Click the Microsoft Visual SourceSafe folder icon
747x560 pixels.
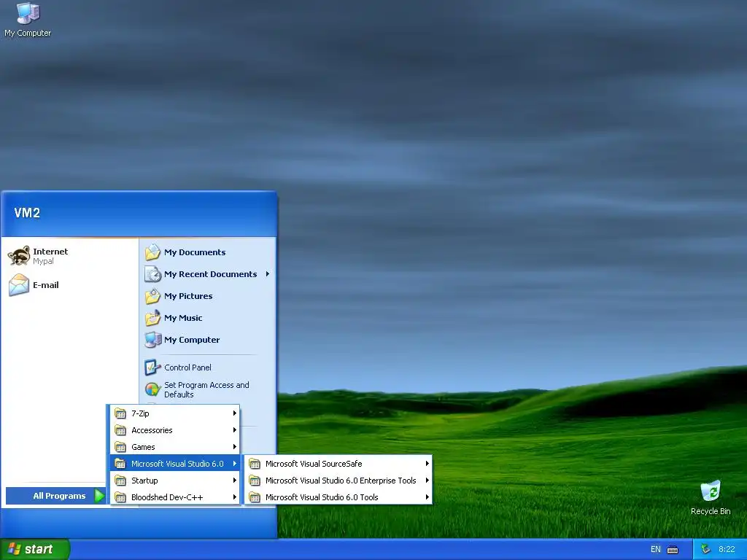(x=255, y=463)
